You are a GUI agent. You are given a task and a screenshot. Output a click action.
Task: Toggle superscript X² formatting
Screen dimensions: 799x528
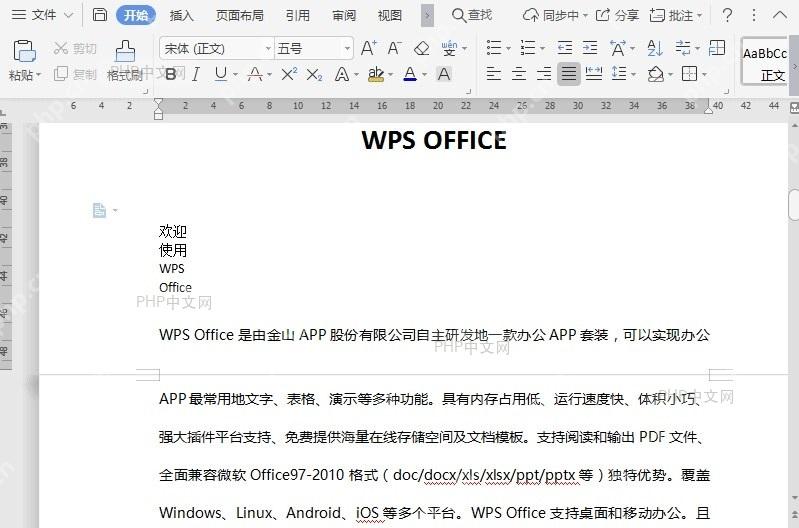(289, 74)
